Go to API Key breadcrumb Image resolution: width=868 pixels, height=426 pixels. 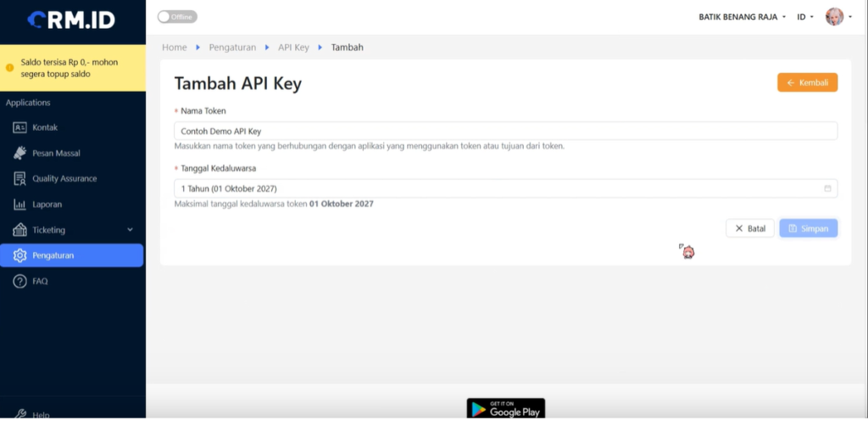tap(293, 48)
